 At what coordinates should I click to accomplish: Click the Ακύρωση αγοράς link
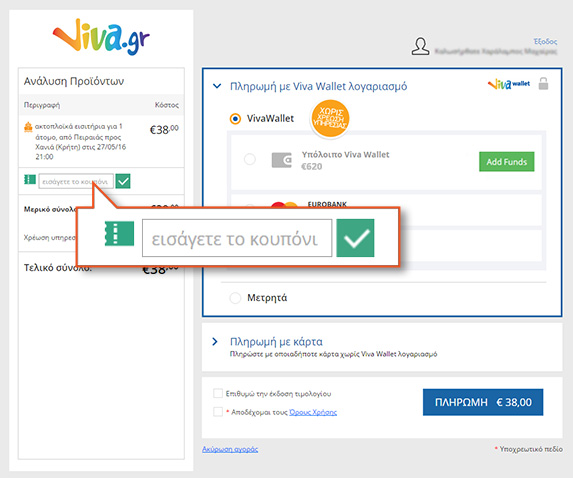[x=230, y=449]
